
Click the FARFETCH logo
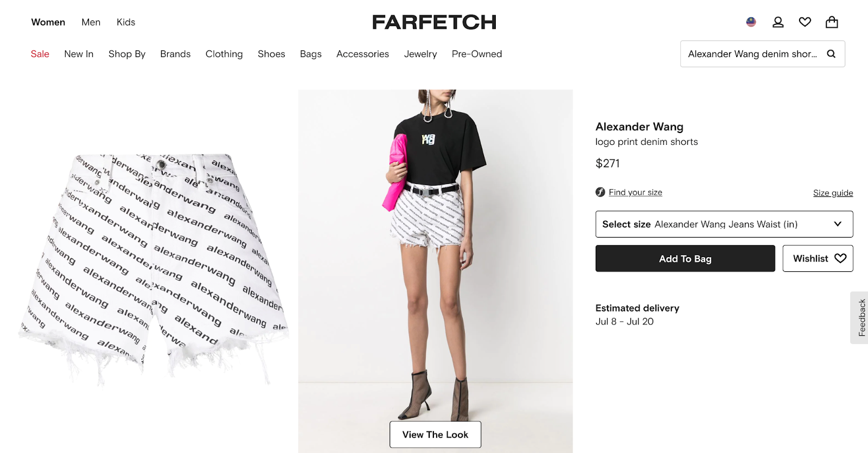point(434,22)
